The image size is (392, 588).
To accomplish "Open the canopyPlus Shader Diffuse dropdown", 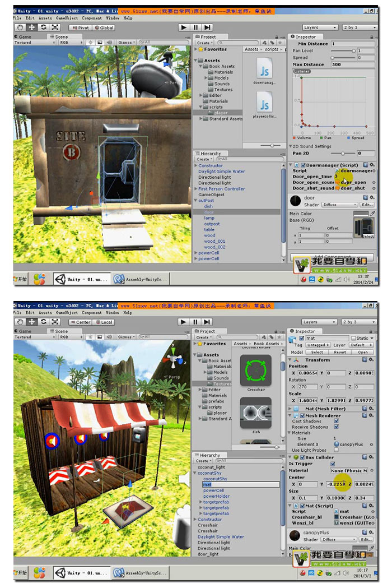I will coord(339,539).
